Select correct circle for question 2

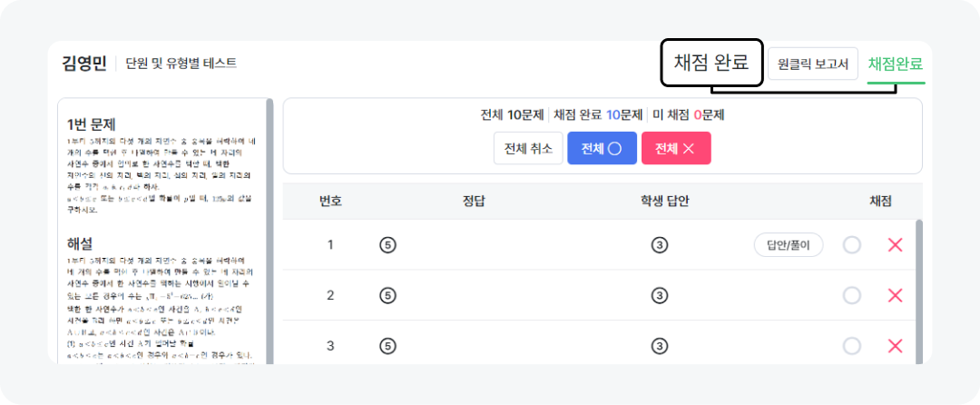851,295
